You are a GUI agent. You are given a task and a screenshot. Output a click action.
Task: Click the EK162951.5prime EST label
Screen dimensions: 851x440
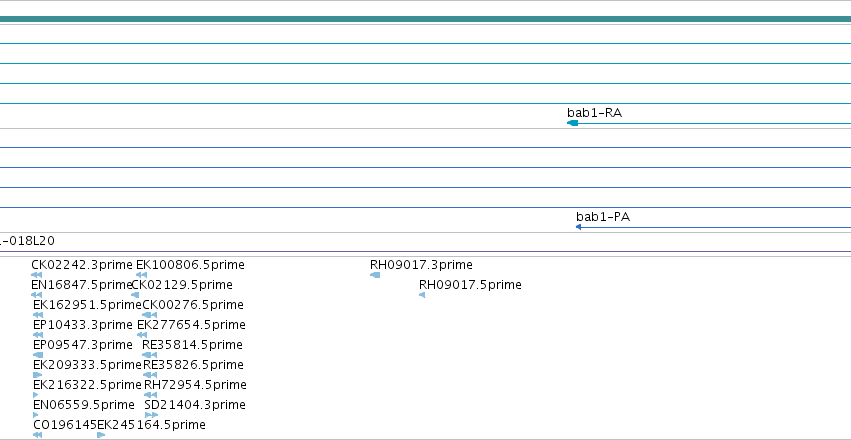(x=87, y=305)
